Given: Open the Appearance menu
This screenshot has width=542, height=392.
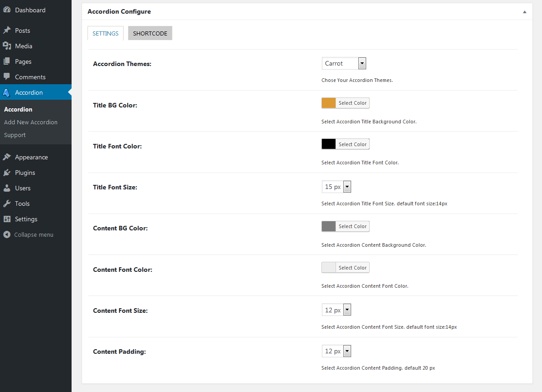Looking at the screenshot, I should (x=31, y=157).
